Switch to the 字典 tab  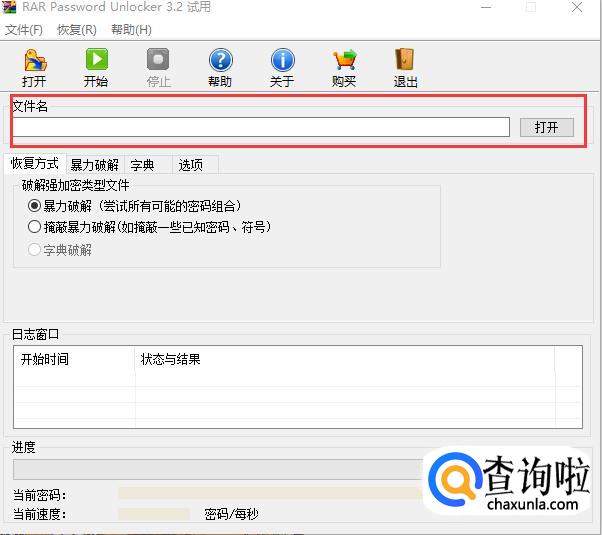148,165
